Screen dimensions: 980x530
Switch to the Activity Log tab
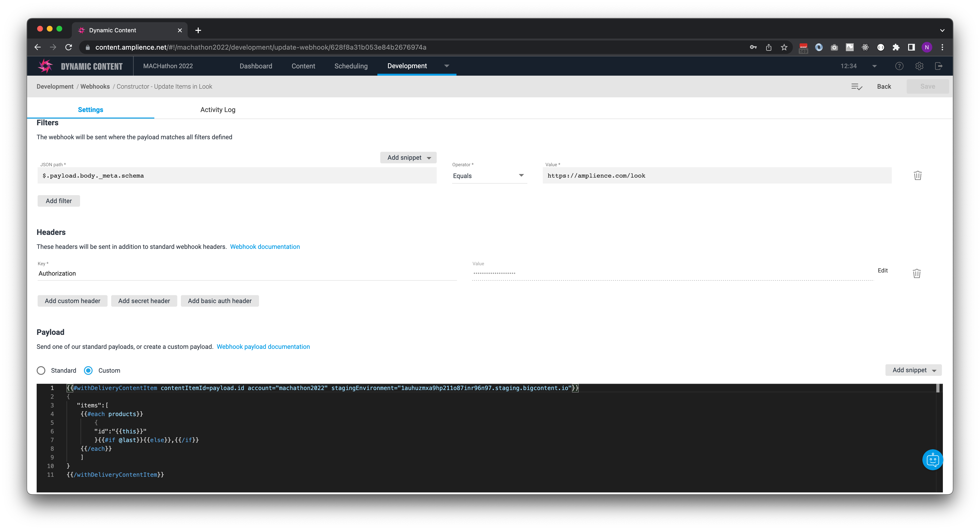[x=217, y=110]
